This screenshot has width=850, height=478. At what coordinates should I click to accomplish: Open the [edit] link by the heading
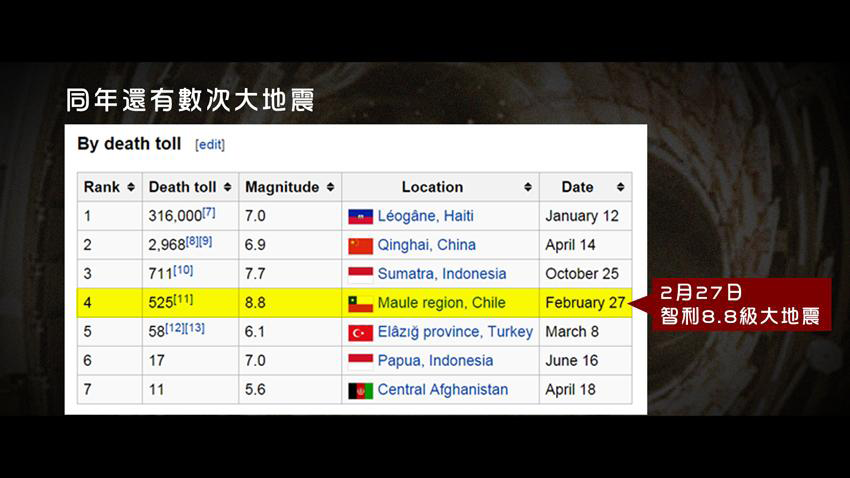pyautogui.click(x=210, y=145)
